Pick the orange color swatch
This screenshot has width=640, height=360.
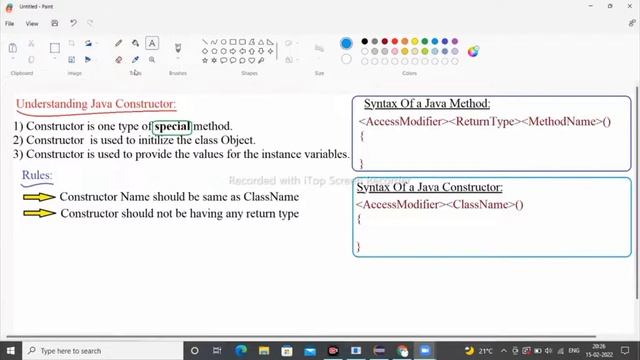click(x=404, y=41)
